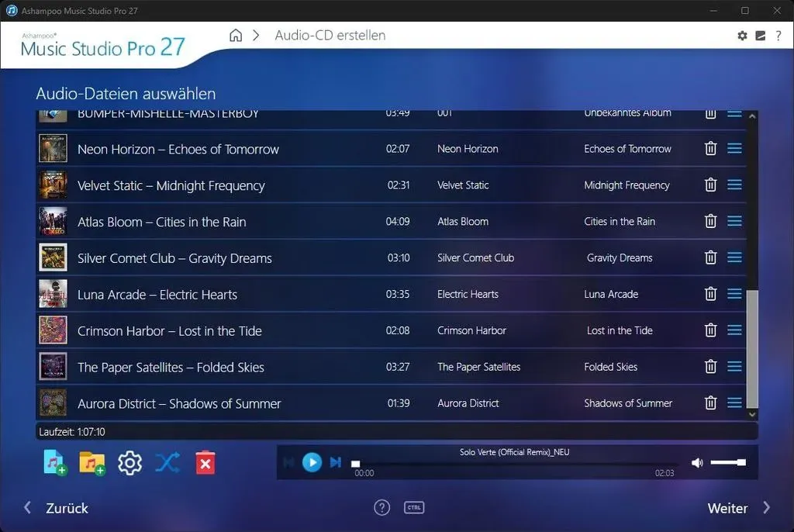The width and height of the screenshot is (794, 532).
Task: Click album cell 'Echoes of Tomorrow'
Action: coord(627,149)
